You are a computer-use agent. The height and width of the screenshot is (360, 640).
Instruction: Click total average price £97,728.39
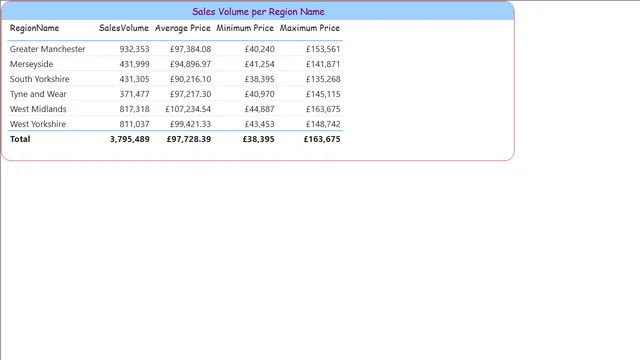click(x=189, y=139)
